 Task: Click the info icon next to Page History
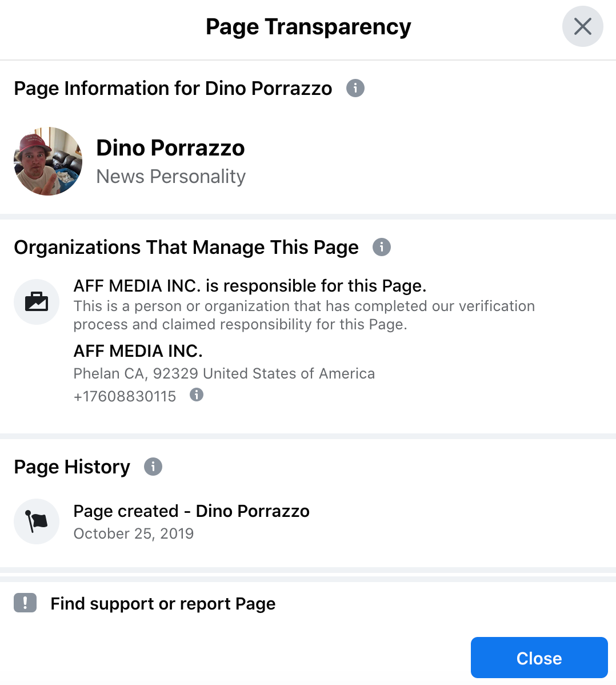pos(152,467)
